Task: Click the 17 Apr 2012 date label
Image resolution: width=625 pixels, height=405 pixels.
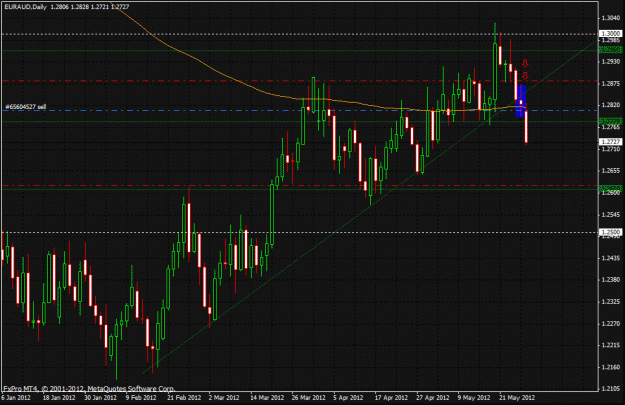Action: point(391,397)
